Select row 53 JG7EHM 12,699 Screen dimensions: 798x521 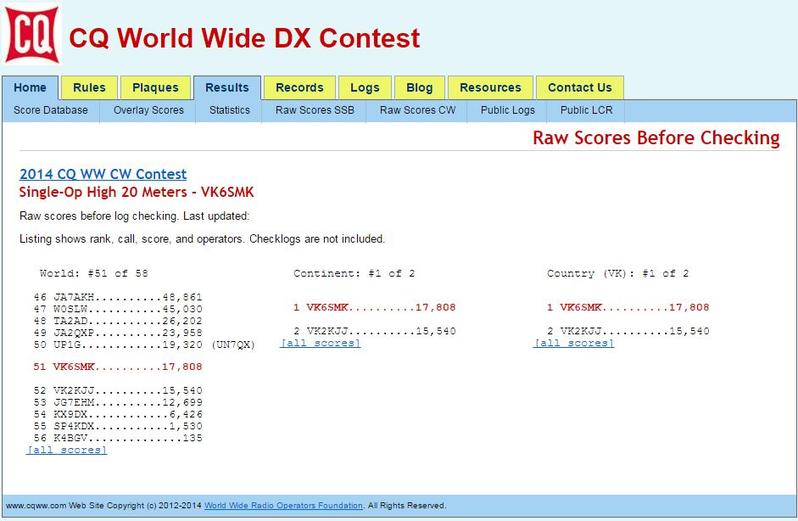click(118, 402)
